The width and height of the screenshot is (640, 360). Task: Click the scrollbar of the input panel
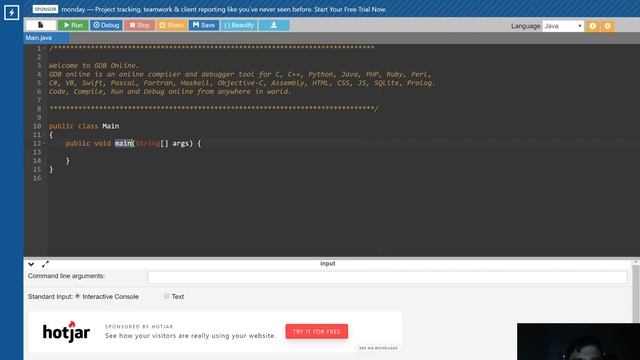point(636,294)
